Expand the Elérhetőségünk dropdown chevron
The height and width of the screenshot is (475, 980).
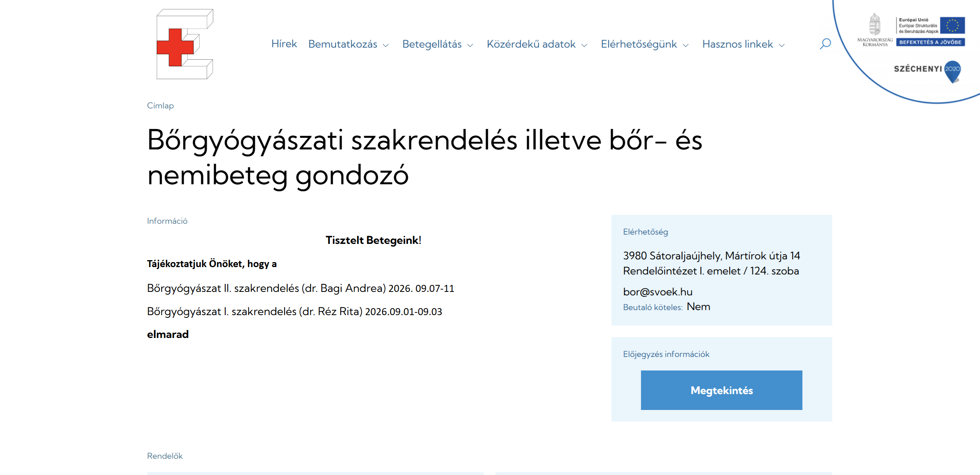685,45
